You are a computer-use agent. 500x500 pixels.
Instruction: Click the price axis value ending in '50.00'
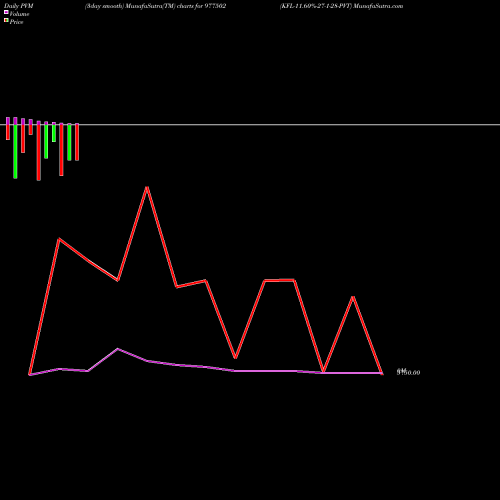click(x=408, y=372)
